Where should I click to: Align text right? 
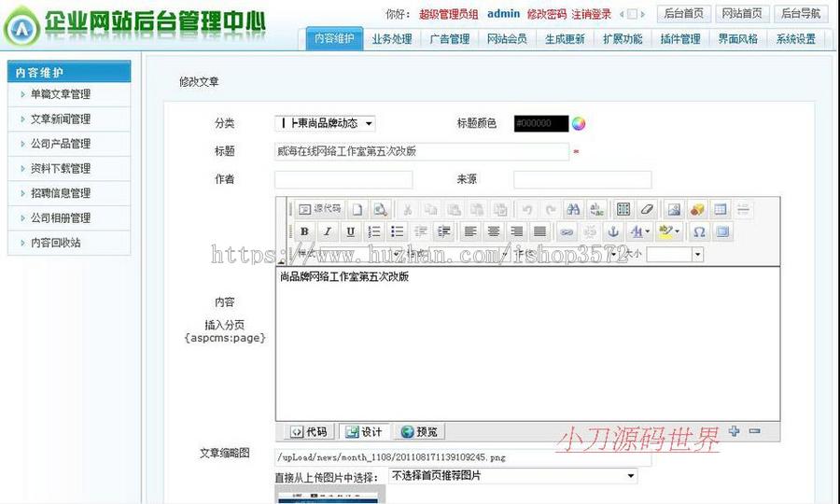516,231
